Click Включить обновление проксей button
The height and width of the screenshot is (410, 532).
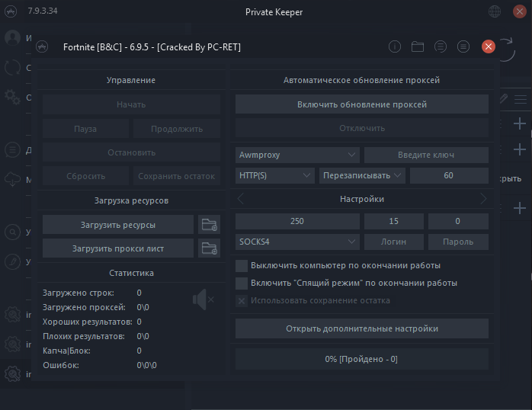361,104
